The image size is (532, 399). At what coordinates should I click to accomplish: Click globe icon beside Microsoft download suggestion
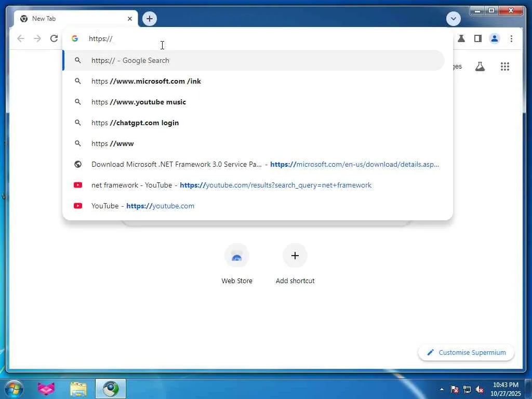point(78,164)
